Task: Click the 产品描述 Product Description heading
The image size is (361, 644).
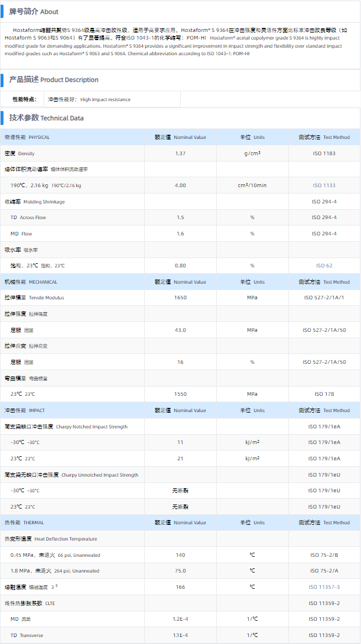Action: [x=53, y=80]
